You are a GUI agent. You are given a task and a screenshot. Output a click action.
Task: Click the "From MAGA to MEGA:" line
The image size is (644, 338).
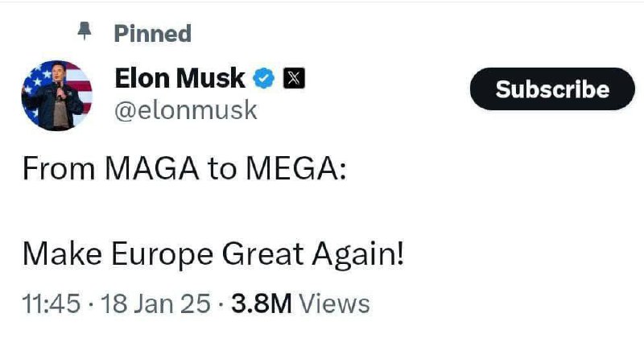click(x=184, y=169)
